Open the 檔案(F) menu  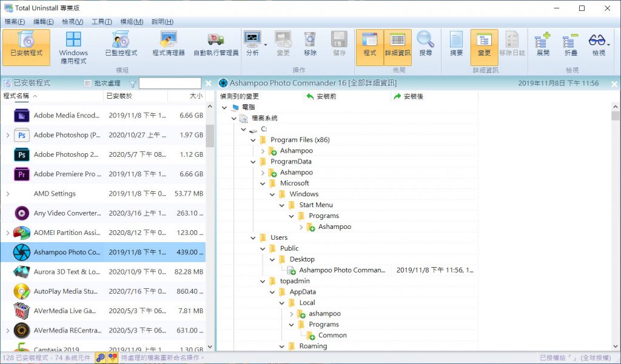15,22
